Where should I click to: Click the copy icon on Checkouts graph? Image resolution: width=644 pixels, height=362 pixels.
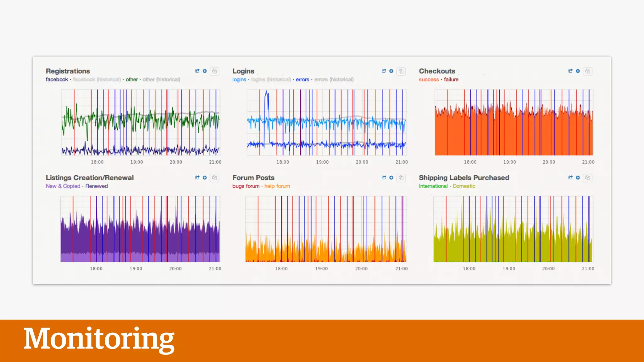pyautogui.click(x=587, y=71)
